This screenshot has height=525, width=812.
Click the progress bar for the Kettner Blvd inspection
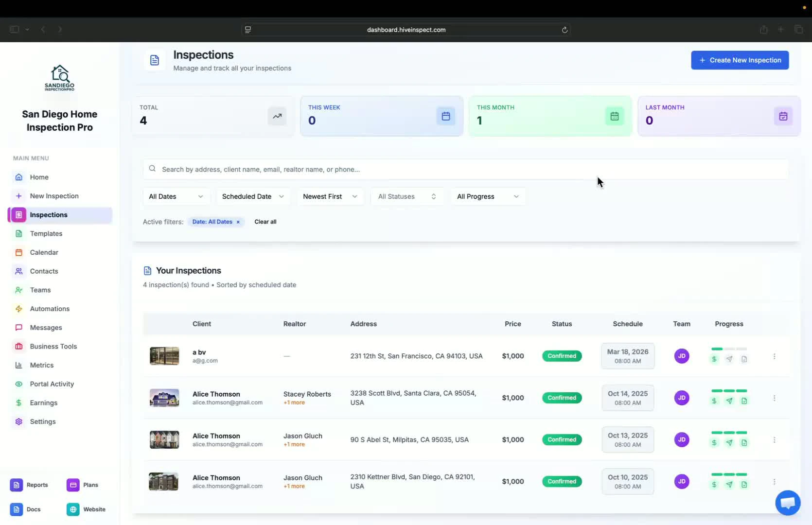(x=729, y=474)
